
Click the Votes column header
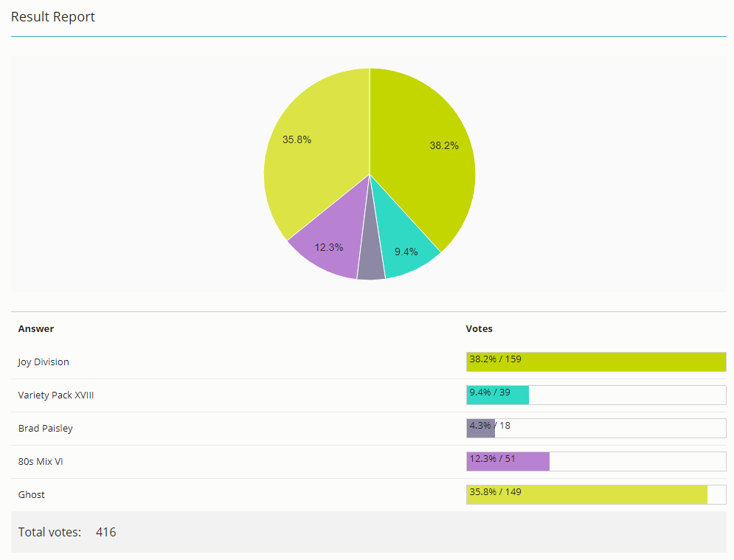click(x=479, y=329)
